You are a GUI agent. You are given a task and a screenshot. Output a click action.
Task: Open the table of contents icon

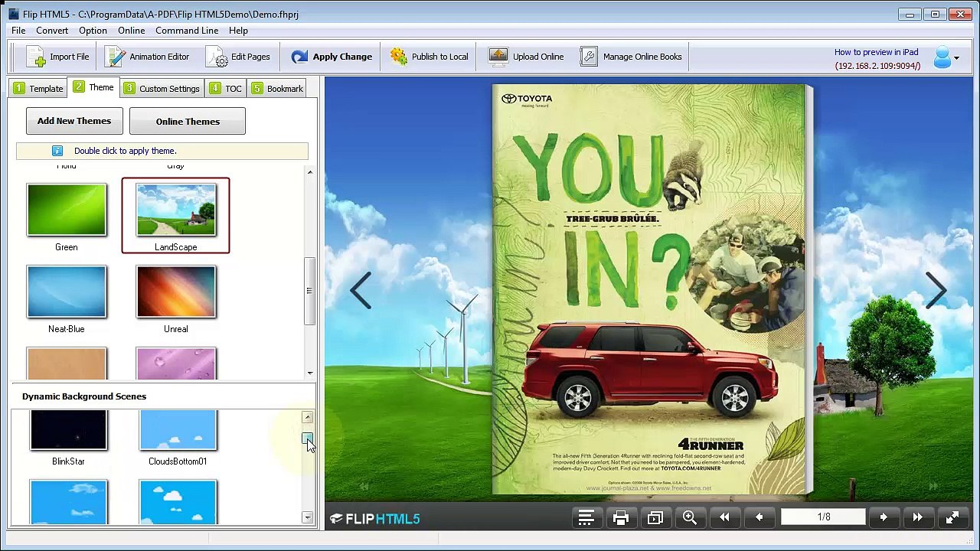pos(586,518)
